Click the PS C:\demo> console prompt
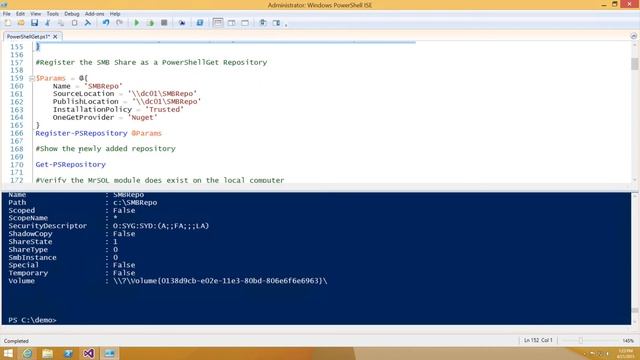Viewport: 640px width, 360px height. (x=32, y=320)
